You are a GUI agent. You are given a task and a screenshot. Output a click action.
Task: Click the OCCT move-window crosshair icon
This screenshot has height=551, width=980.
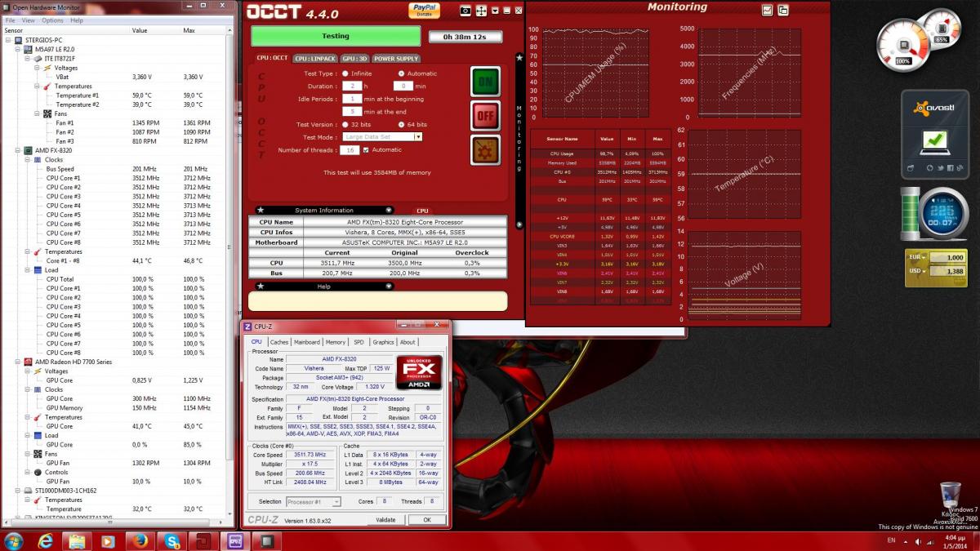coord(481,11)
